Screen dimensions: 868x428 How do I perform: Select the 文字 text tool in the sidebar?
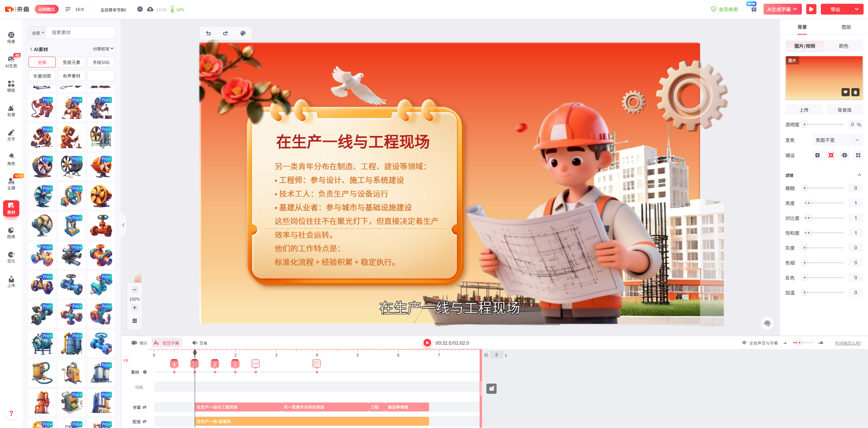pyautogui.click(x=11, y=135)
